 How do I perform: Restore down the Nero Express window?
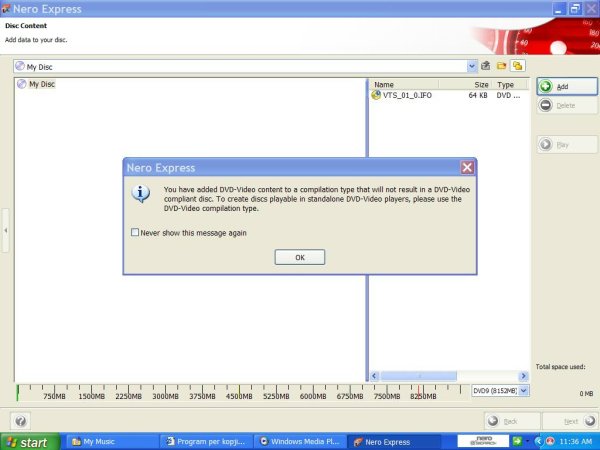click(x=575, y=9)
